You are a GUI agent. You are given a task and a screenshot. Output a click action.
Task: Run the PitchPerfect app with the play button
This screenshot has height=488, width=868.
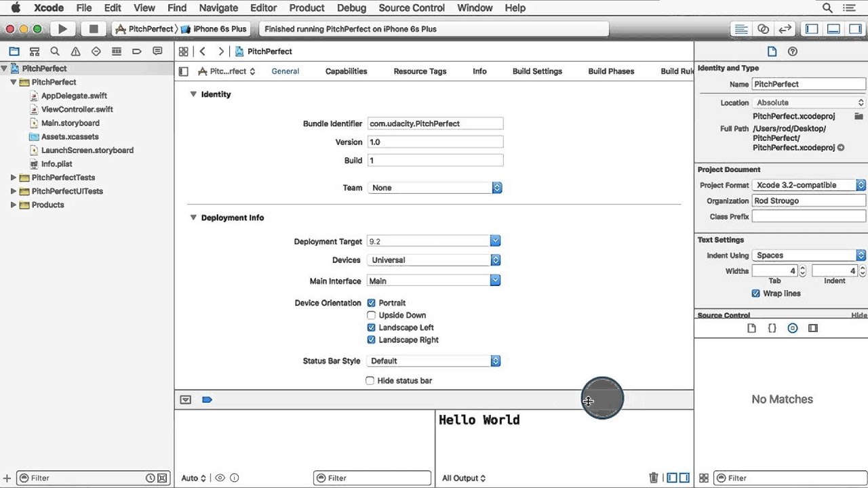(x=62, y=29)
